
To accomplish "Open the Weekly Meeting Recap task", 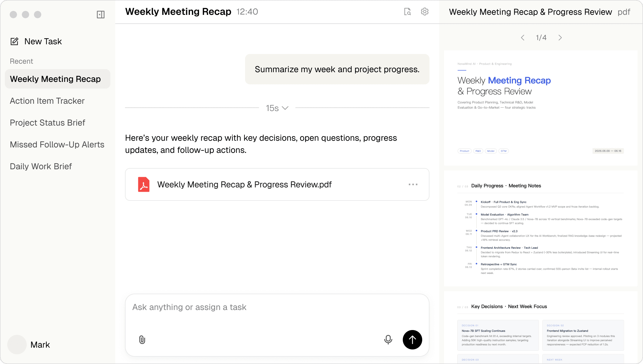I will coord(58,79).
